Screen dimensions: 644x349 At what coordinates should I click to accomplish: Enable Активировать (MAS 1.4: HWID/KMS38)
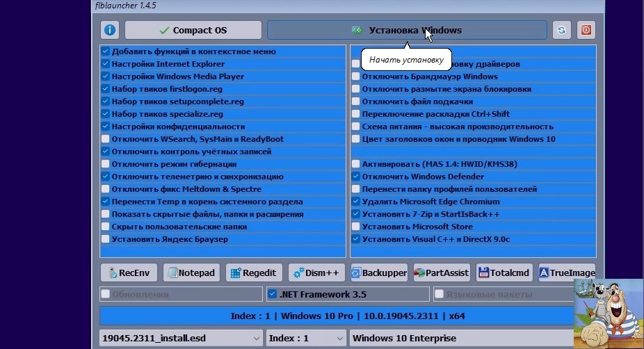coord(355,164)
